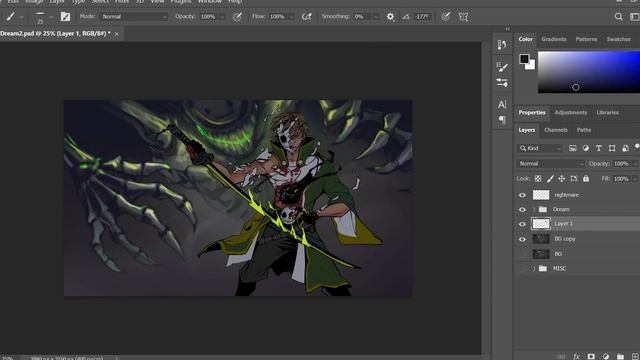Expand the Dream layer group
The height and width of the screenshot is (360, 640).
[x=534, y=209]
